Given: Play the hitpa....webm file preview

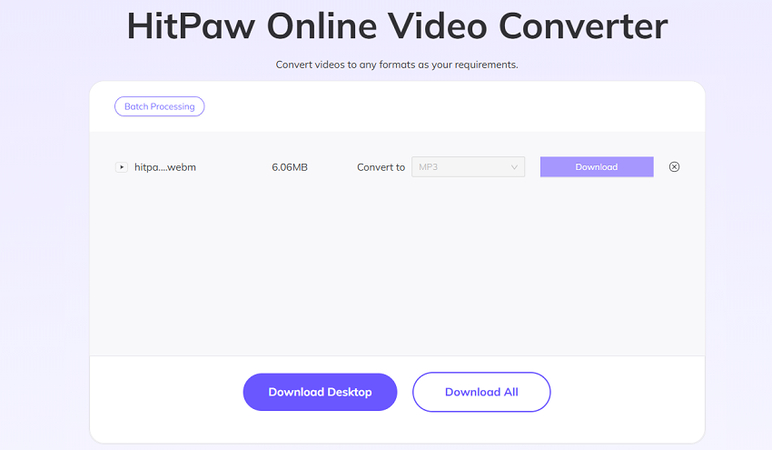Looking at the screenshot, I should click(121, 167).
